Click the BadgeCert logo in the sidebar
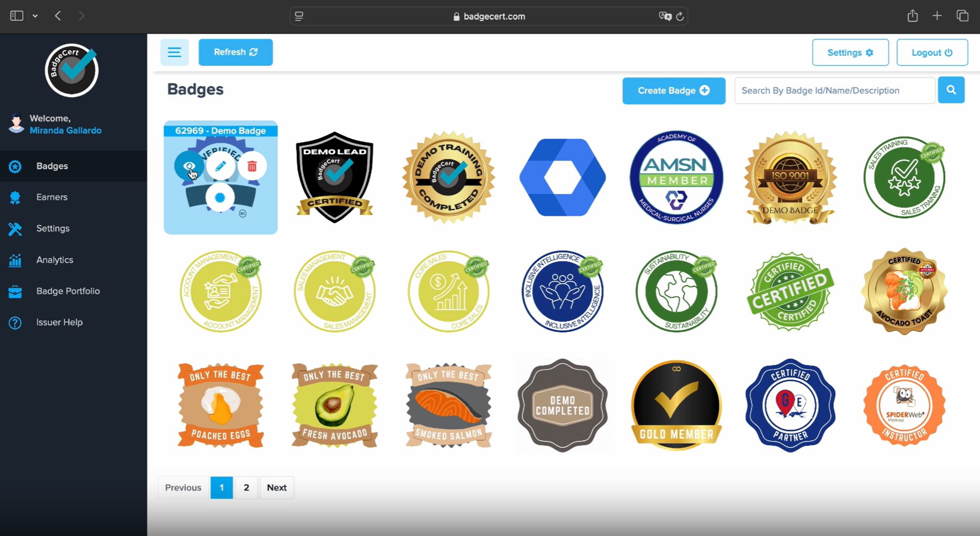 pyautogui.click(x=72, y=70)
